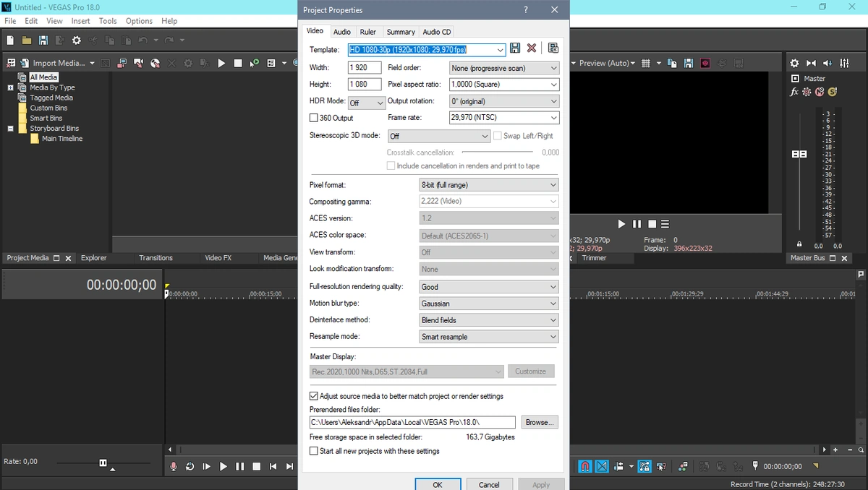Click the Cancel button

click(x=489, y=484)
